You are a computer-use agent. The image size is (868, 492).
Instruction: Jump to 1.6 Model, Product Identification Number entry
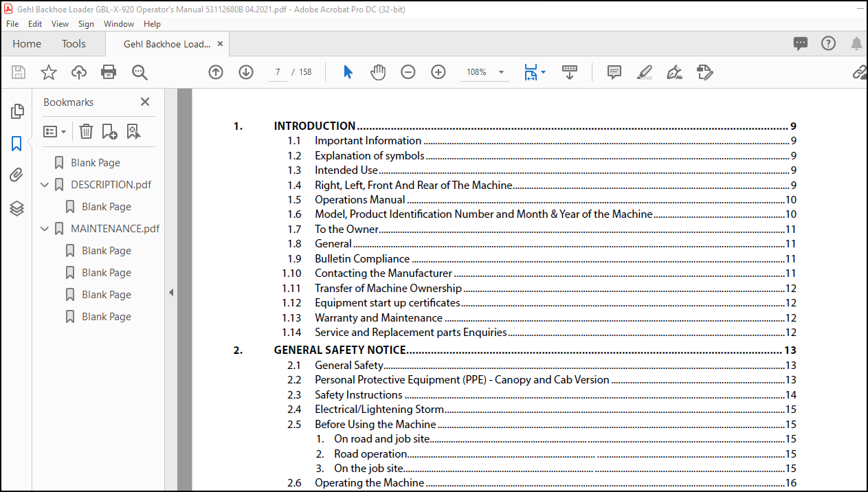pyautogui.click(x=542, y=214)
